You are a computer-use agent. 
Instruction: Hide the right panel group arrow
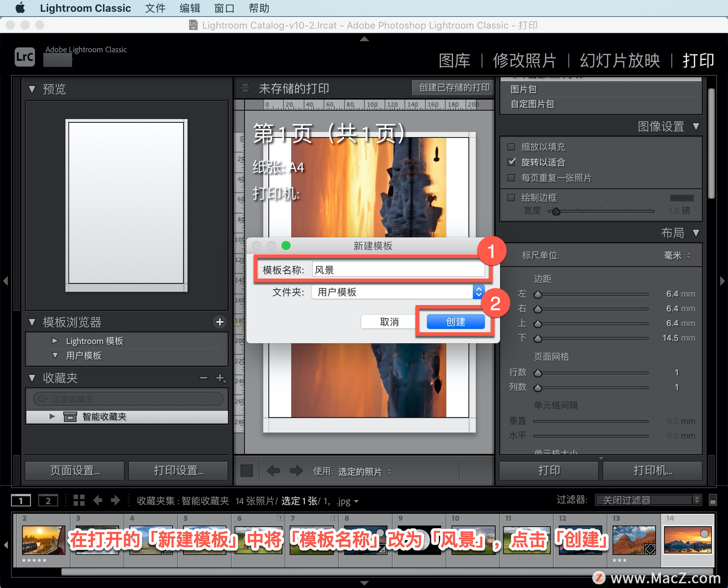click(722, 281)
